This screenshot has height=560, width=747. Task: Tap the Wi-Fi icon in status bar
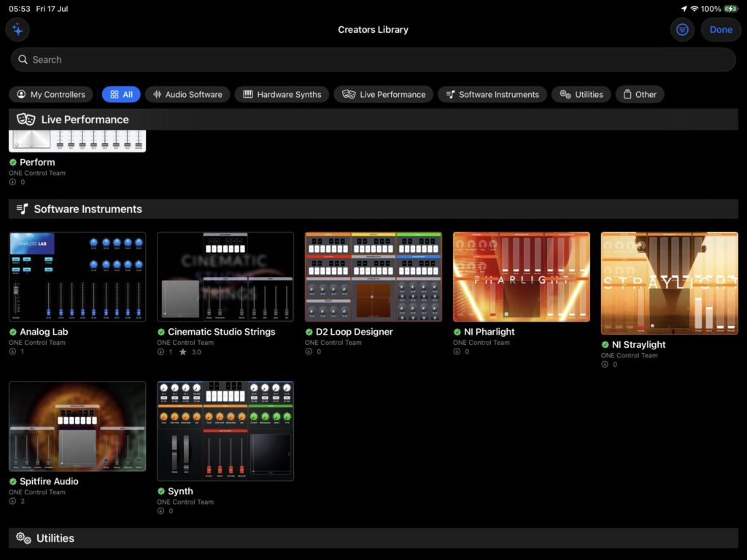[694, 9]
